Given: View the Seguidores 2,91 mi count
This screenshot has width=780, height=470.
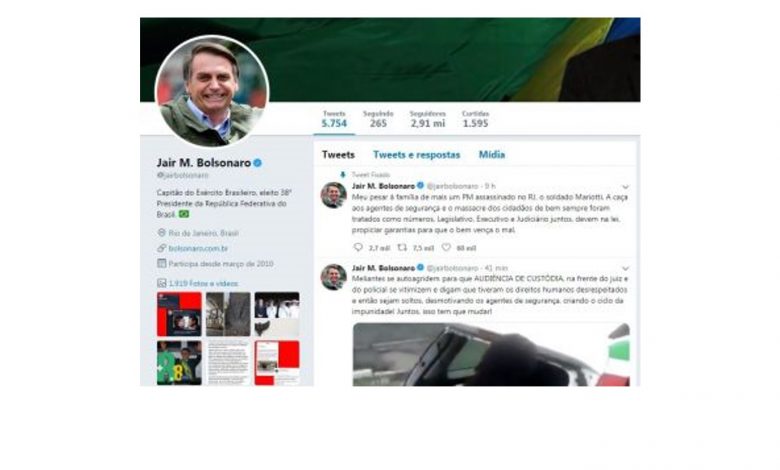Looking at the screenshot, I should (x=427, y=119).
